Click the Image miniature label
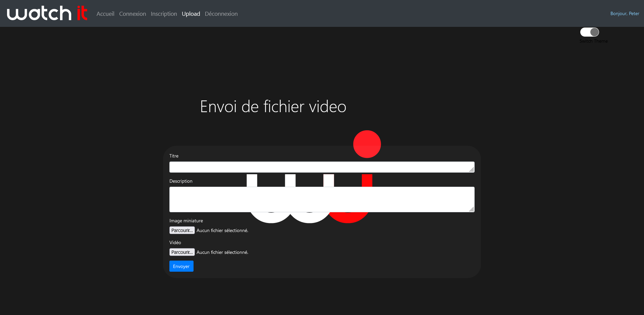 pos(186,221)
